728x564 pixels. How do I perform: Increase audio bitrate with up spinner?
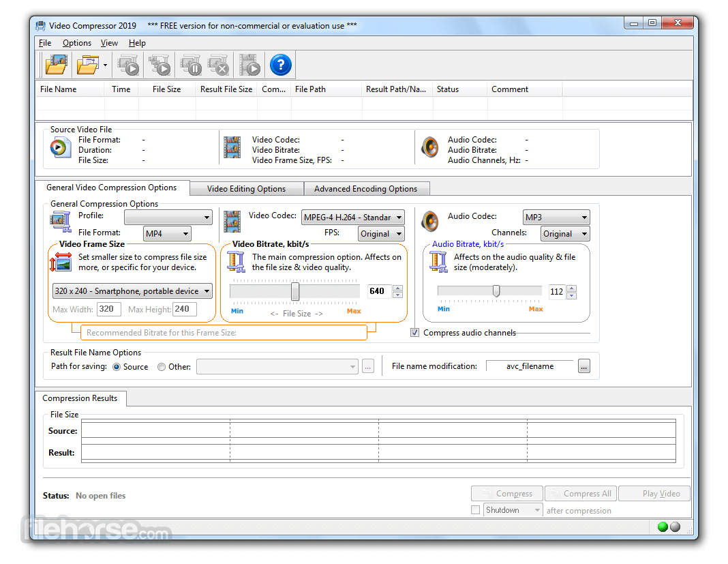point(572,288)
